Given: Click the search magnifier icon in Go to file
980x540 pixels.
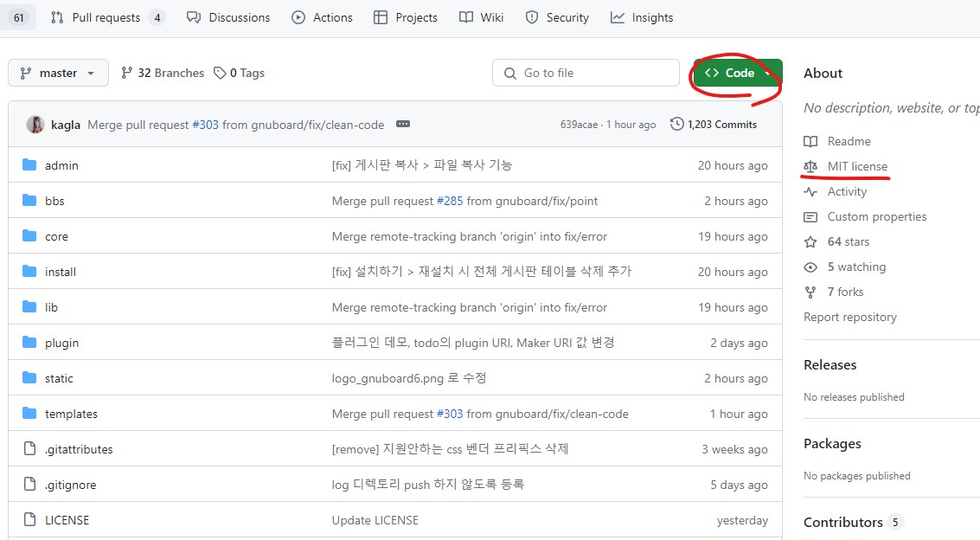Looking at the screenshot, I should pyautogui.click(x=510, y=73).
